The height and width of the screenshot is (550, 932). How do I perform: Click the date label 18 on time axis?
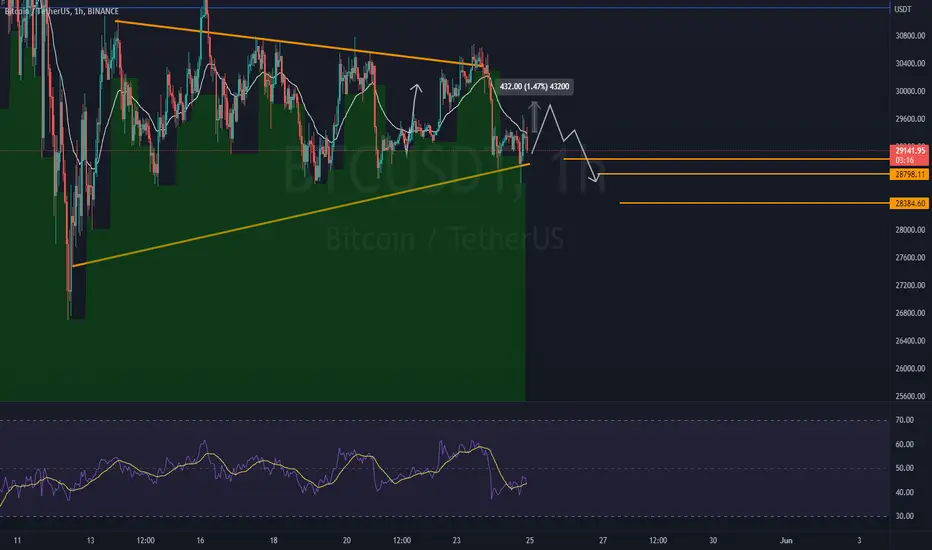coord(273,540)
